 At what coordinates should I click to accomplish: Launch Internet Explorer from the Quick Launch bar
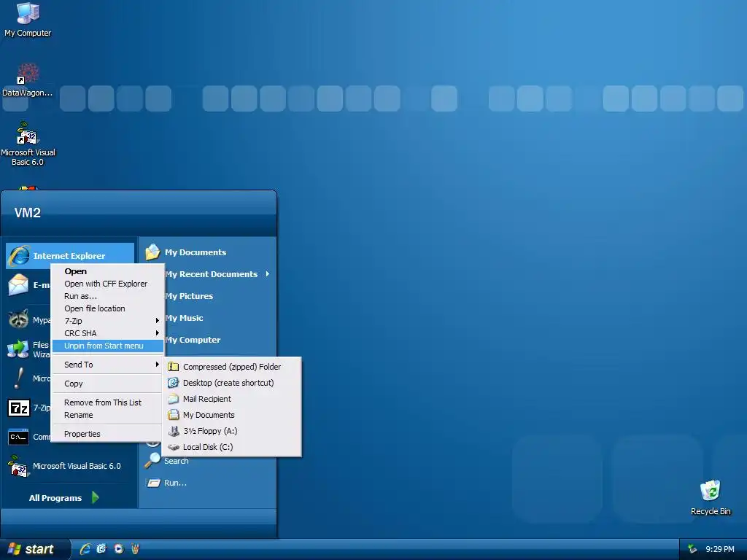85,549
